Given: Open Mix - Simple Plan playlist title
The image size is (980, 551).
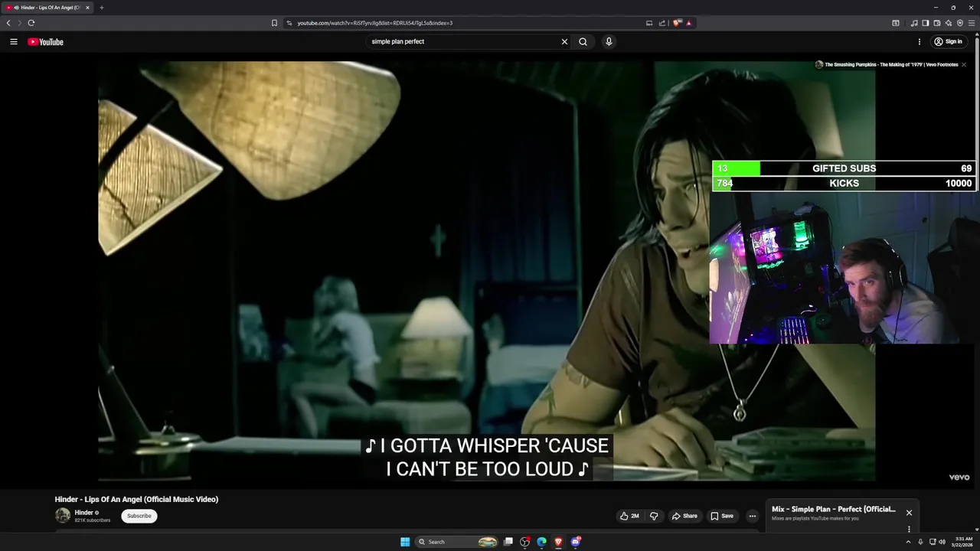Looking at the screenshot, I should click(834, 509).
